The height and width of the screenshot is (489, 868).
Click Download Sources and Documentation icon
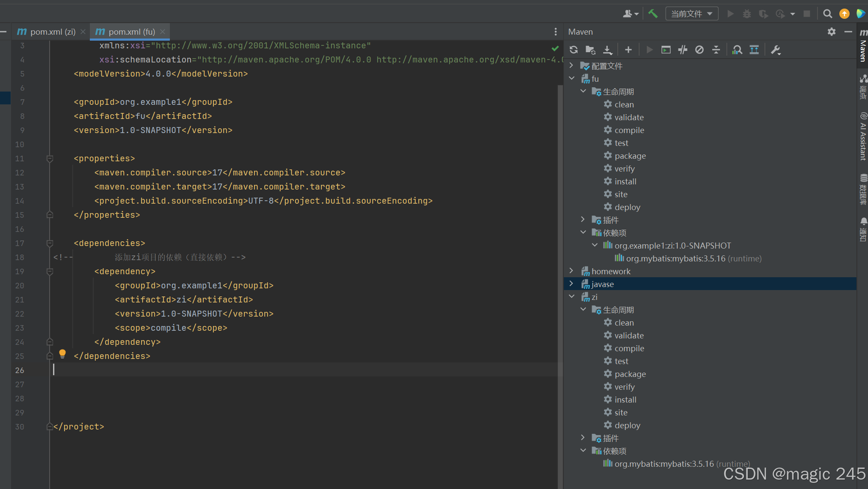(607, 50)
